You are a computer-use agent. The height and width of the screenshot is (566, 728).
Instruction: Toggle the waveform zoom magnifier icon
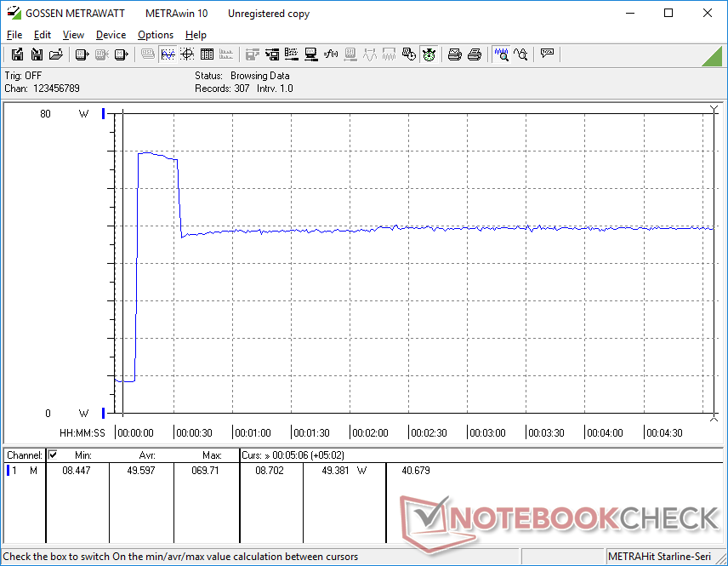(502, 54)
